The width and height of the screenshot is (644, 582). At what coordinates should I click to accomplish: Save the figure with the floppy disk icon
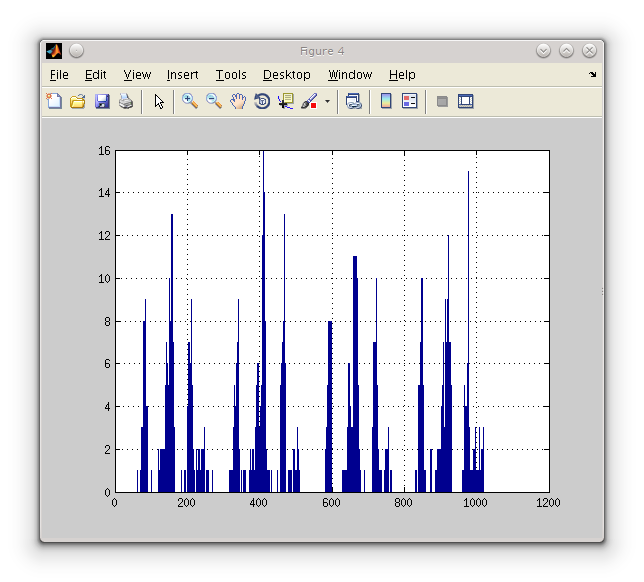[x=102, y=101]
